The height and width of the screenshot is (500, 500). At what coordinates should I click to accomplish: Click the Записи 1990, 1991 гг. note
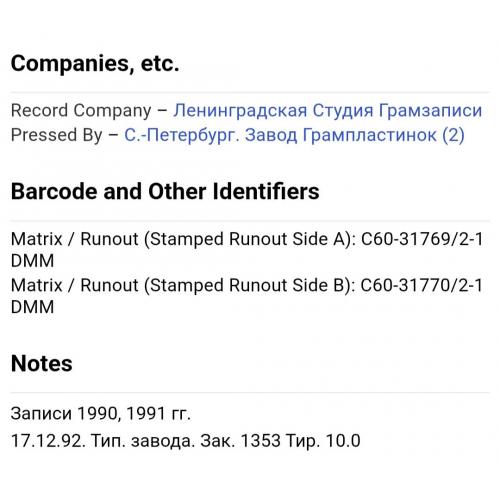[101, 414]
